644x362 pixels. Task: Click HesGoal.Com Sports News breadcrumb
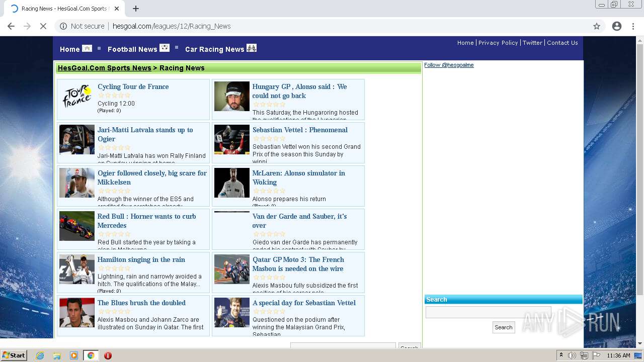pos(104,68)
